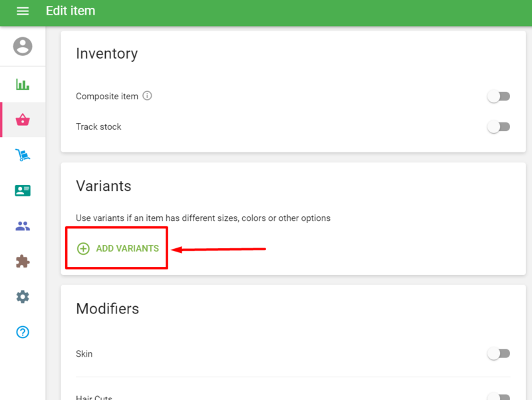Screen dimensions: 532x400
Task: Click the Modifiers section heading
Action: [x=107, y=309]
